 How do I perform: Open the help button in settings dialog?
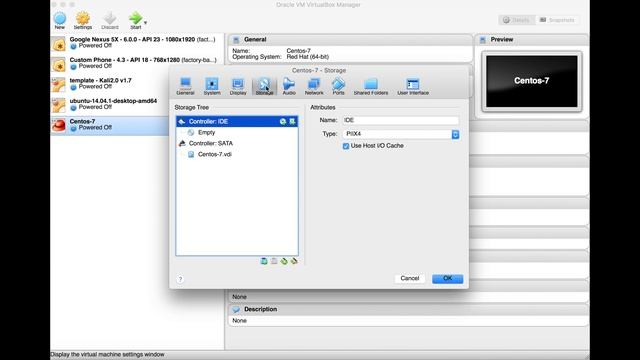[x=180, y=279]
